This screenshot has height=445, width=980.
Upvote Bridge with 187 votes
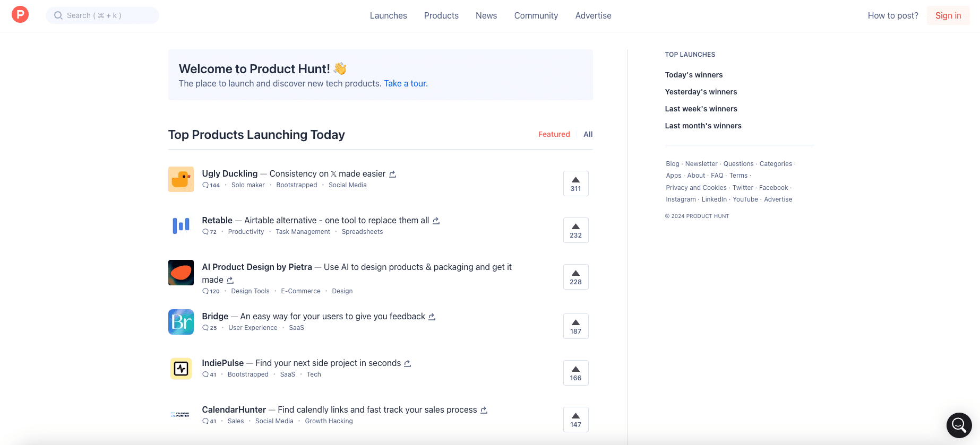pyautogui.click(x=576, y=326)
